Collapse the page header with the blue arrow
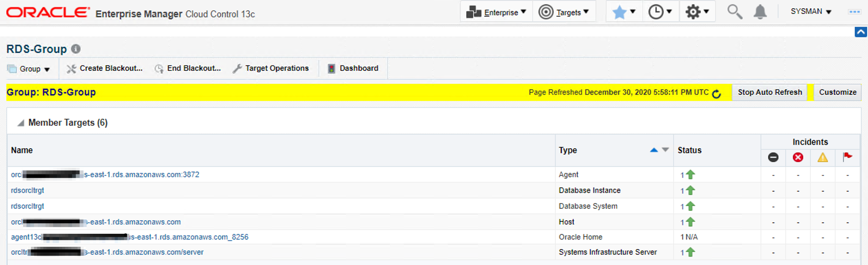The image size is (868, 265). (x=861, y=32)
